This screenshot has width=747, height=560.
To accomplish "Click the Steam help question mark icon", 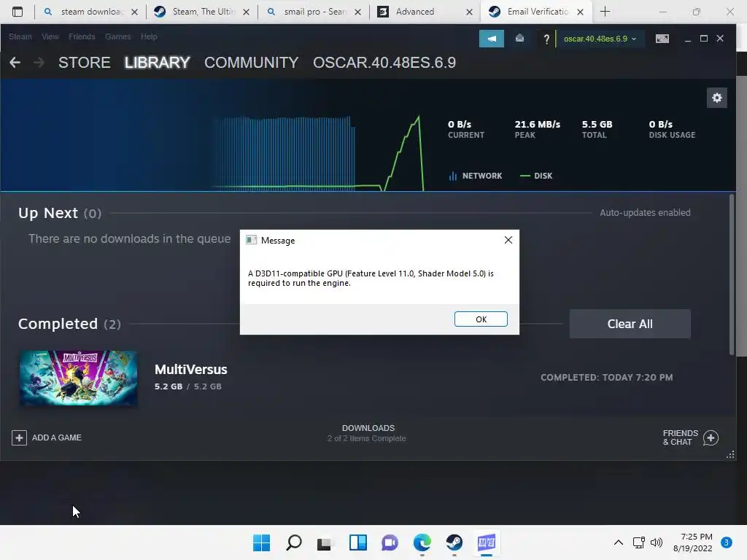I will [546, 39].
